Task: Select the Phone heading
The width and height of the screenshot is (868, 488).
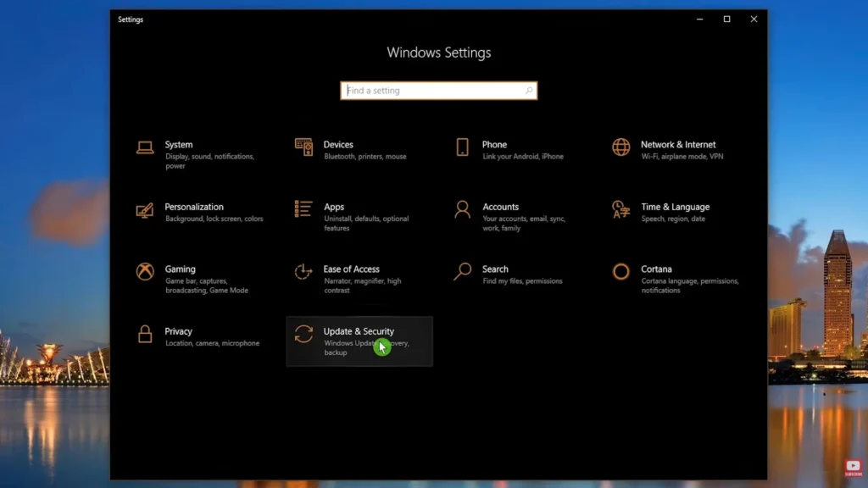Action: pos(494,144)
